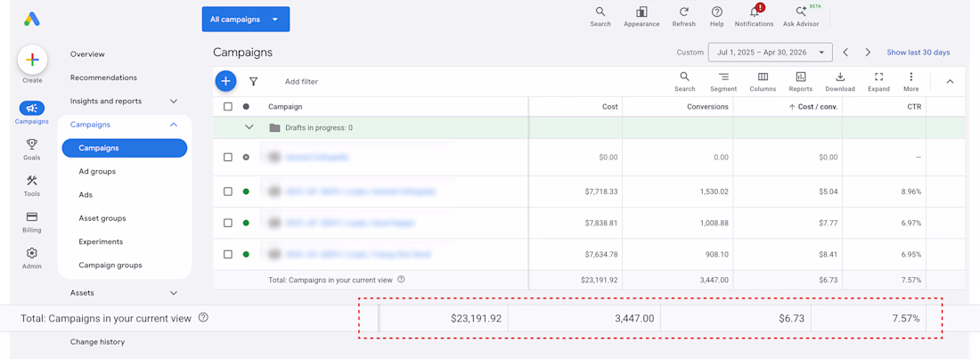Collapse the table toolbar chevron
Image resolution: width=980 pixels, height=359 pixels.
coord(950,81)
